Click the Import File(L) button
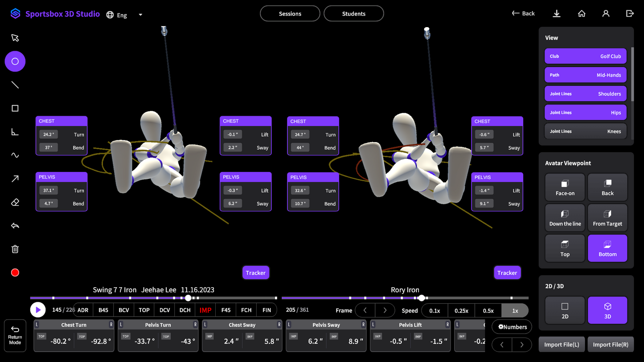This screenshot has height=362, width=644. (562, 345)
